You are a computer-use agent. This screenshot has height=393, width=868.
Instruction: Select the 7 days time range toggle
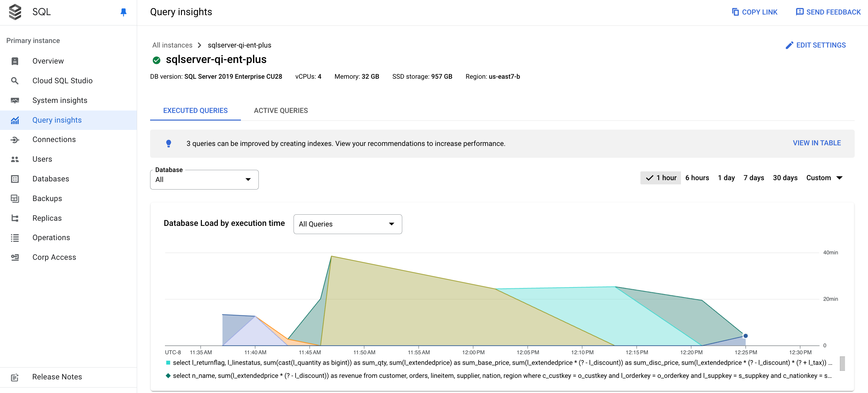click(753, 178)
